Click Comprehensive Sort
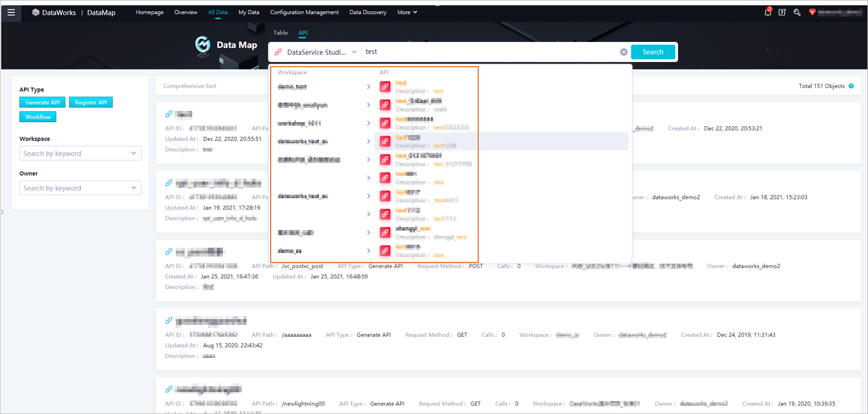Viewport: 868px width, 414px height. point(190,86)
